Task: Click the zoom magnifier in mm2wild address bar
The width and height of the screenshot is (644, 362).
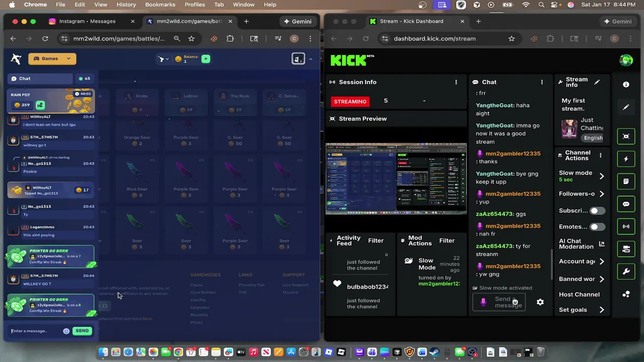Action: (x=177, y=39)
